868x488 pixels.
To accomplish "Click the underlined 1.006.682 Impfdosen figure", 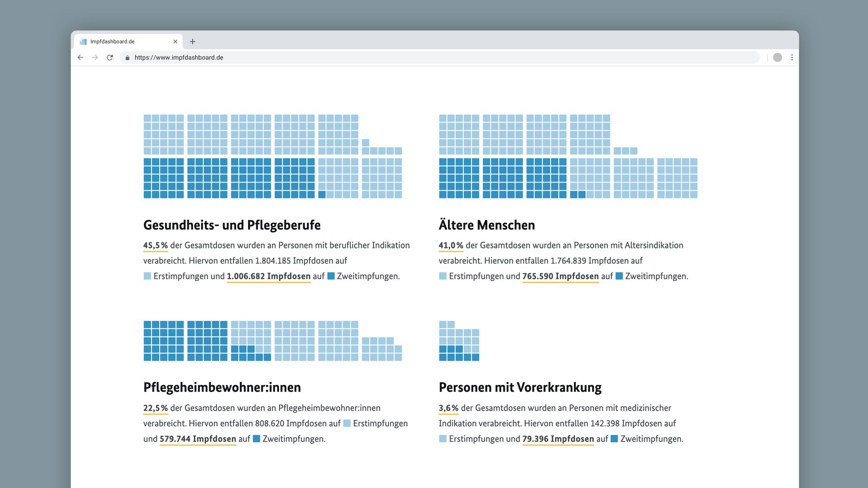I will click(269, 276).
